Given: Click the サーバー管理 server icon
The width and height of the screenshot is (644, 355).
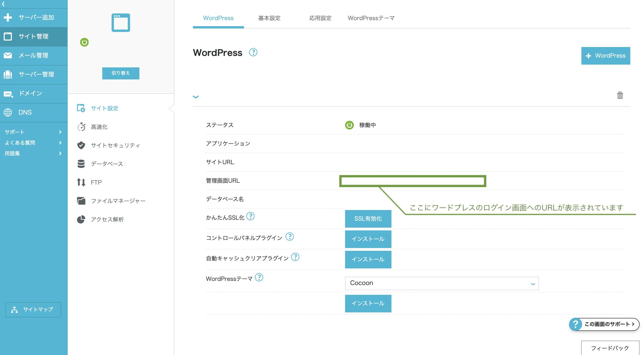Looking at the screenshot, I should click(8, 74).
